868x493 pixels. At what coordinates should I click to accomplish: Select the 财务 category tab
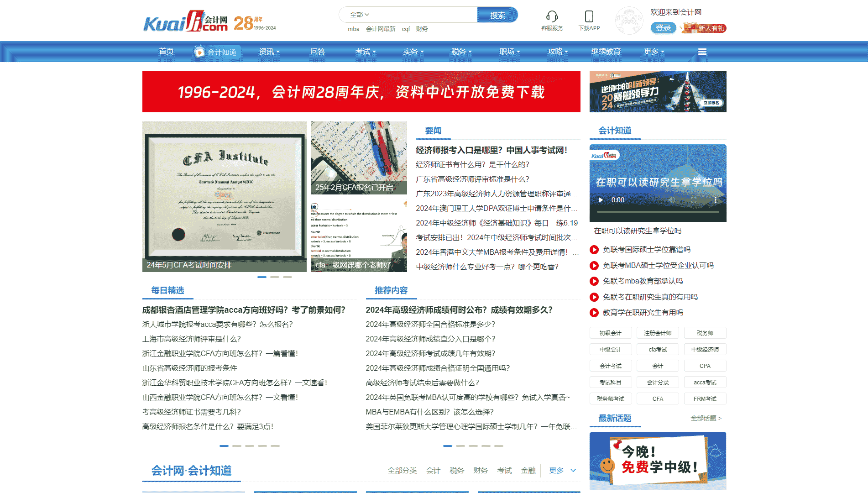pos(481,470)
